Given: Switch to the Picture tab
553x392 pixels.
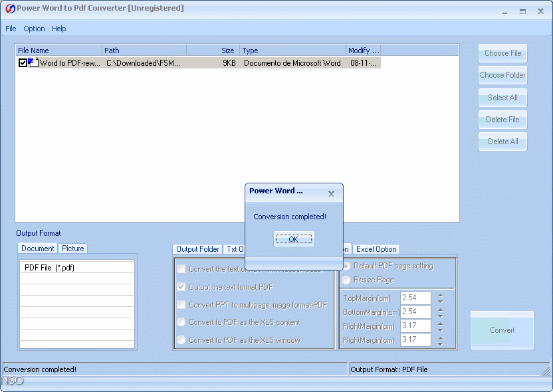Looking at the screenshot, I should coord(72,248).
